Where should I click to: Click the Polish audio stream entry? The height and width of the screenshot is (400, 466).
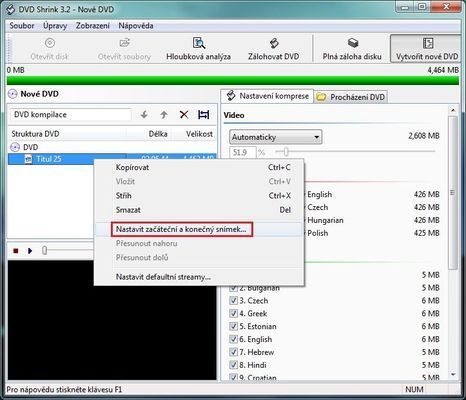click(x=317, y=233)
